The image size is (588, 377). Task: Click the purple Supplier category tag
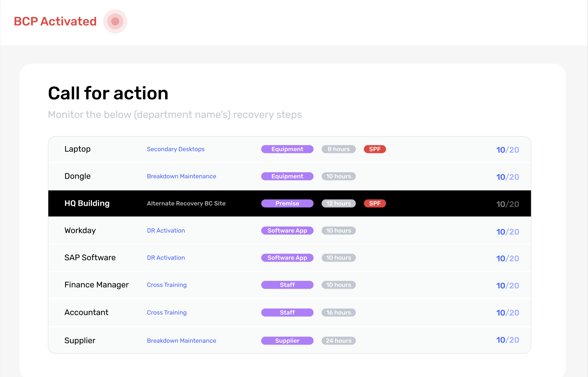[287, 341]
